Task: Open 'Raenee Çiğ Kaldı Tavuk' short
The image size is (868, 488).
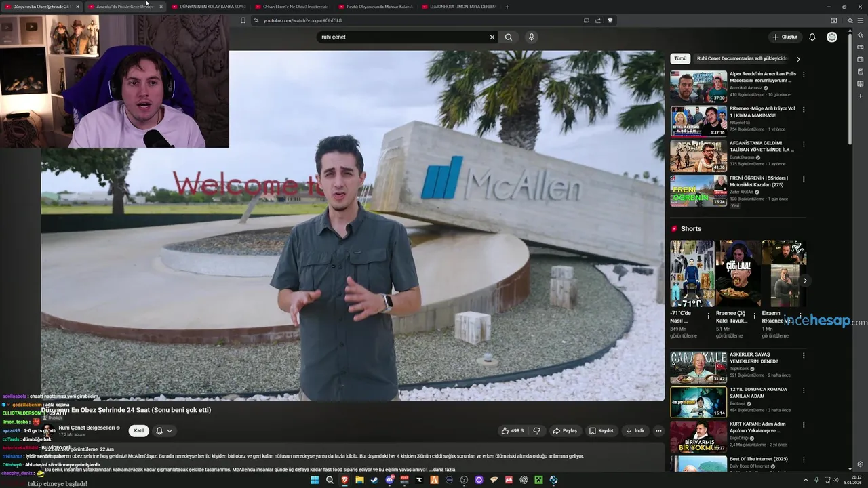Action: [738, 273]
